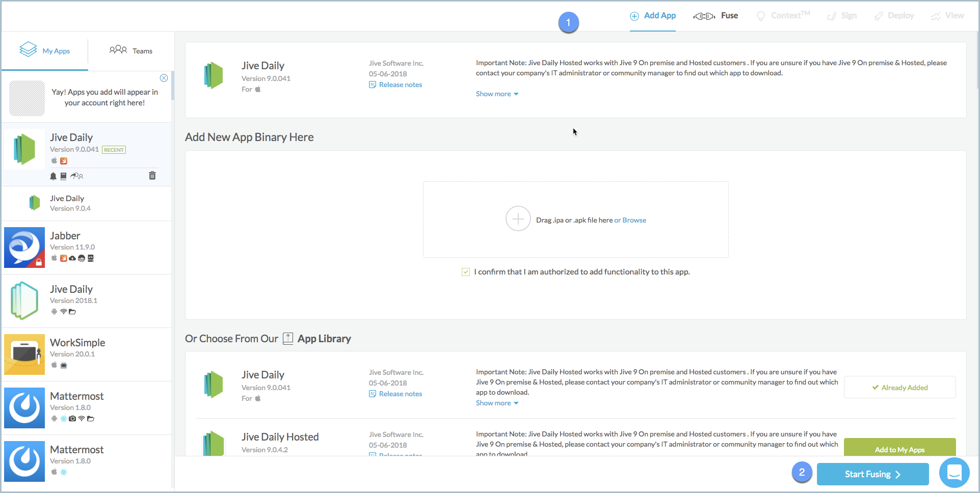Open the book icon under Jive Daily 9.0.041
980x493 pixels.
(x=64, y=176)
